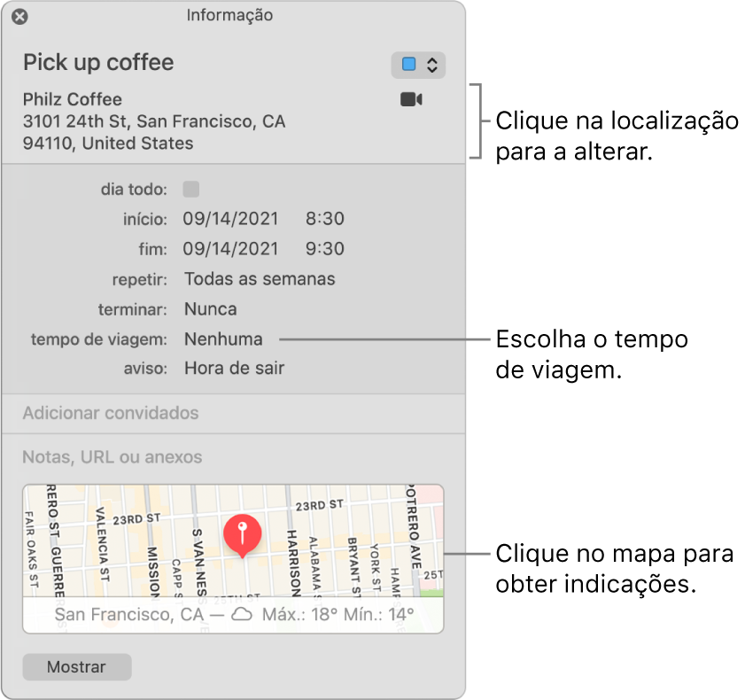
Task: Click the blue calendar color square
Action: click(410, 64)
